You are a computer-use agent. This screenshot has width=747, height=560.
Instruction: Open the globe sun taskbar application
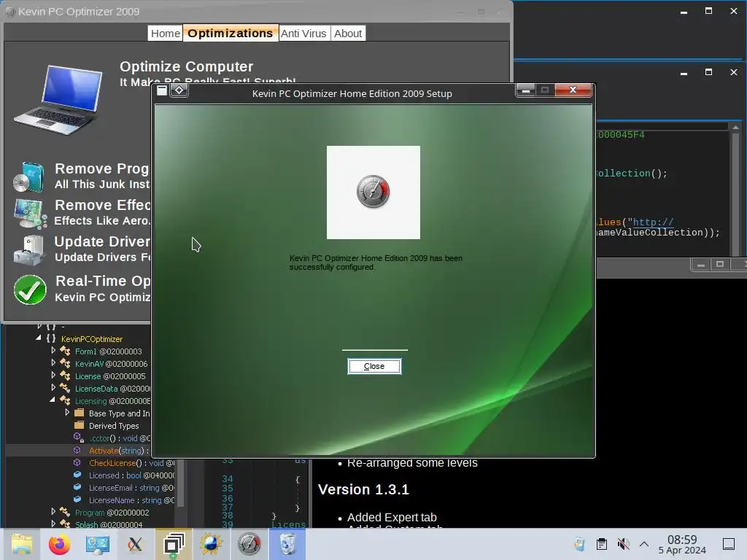click(x=211, y=544)
